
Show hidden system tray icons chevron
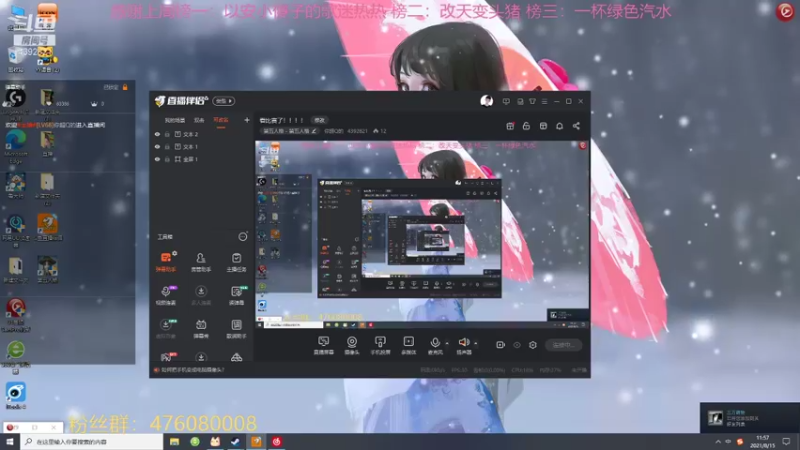tap(718, 442)
